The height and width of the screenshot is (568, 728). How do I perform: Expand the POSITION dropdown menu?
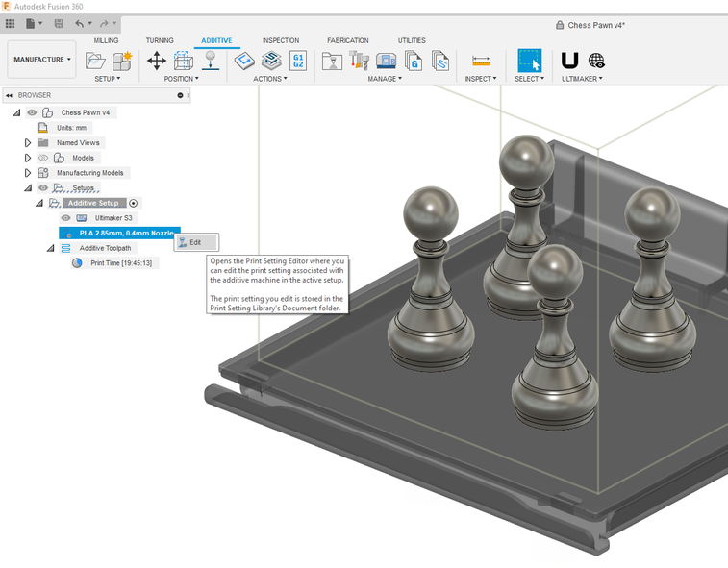point(181,79)
